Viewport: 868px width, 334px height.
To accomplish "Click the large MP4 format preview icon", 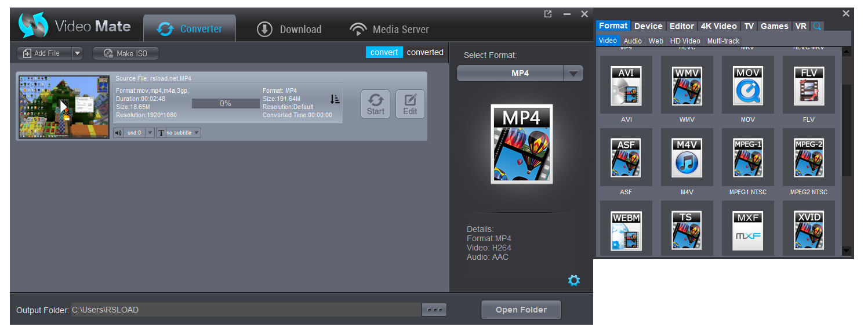I will 521,144.
